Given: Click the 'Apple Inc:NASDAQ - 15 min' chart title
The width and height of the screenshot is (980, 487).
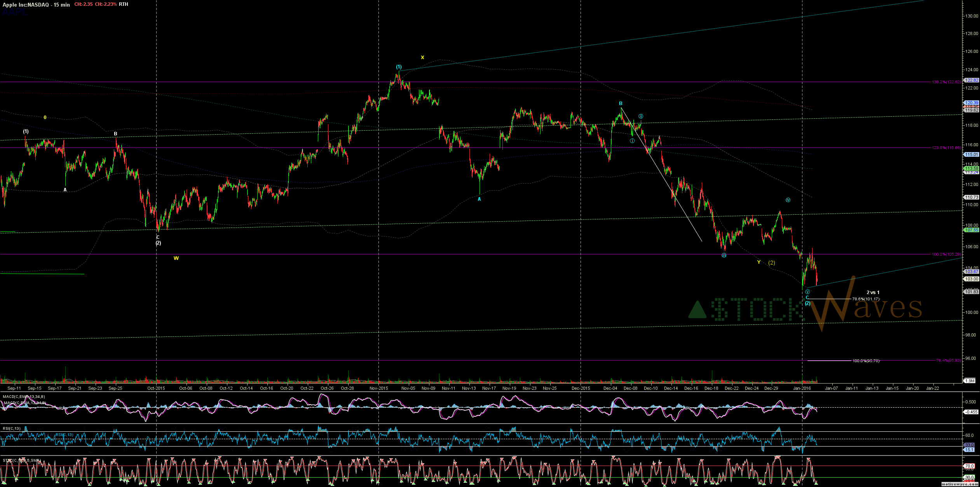Looking at the screenshot, I should click(x=36, y=5).
